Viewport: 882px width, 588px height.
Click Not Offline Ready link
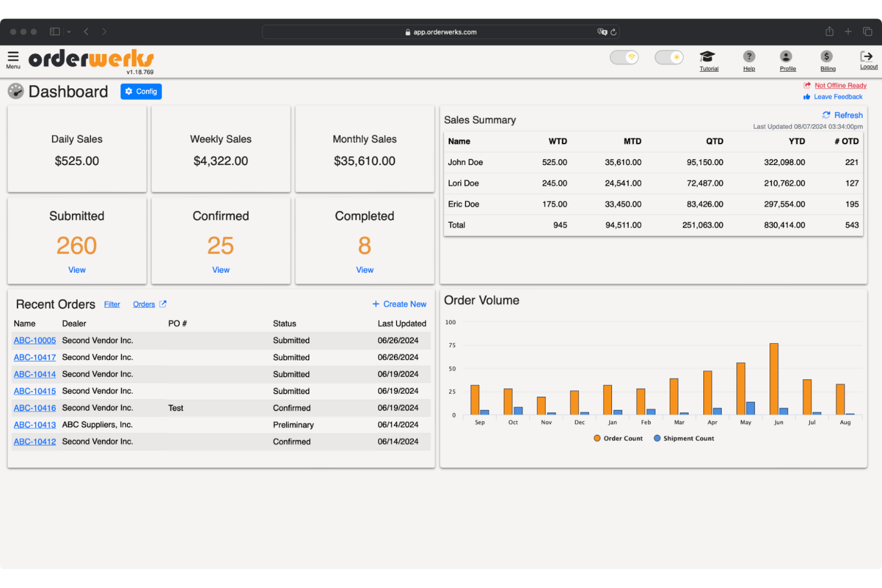(840, 85)
